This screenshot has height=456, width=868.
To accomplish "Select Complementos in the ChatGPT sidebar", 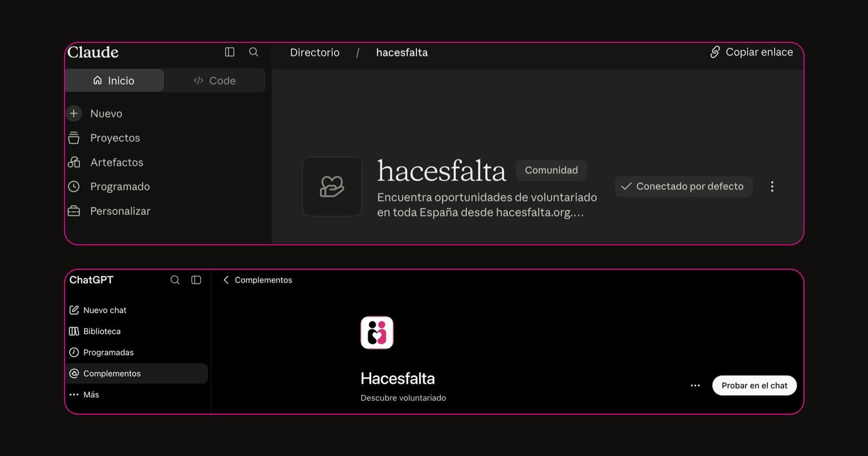I will [137, 373].
